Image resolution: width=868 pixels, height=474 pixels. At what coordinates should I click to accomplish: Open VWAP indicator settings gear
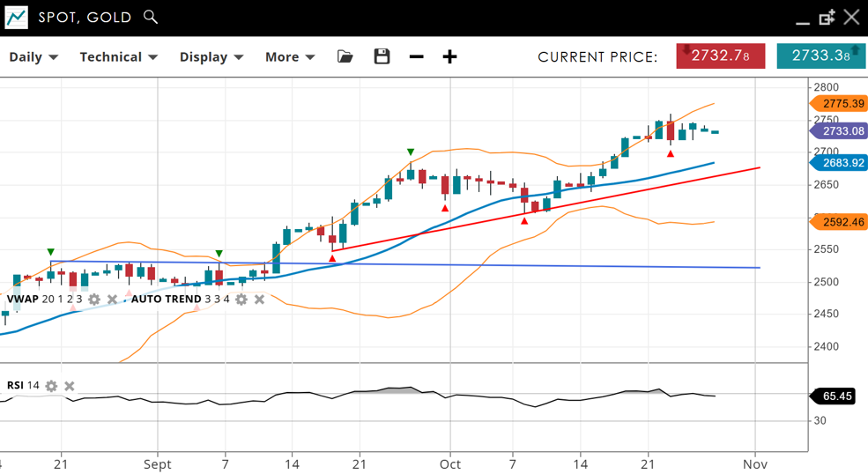[x=94, y=300]
